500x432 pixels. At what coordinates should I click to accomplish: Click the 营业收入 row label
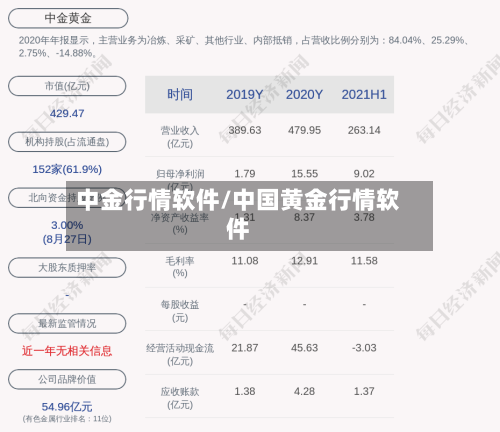[180, 137]
